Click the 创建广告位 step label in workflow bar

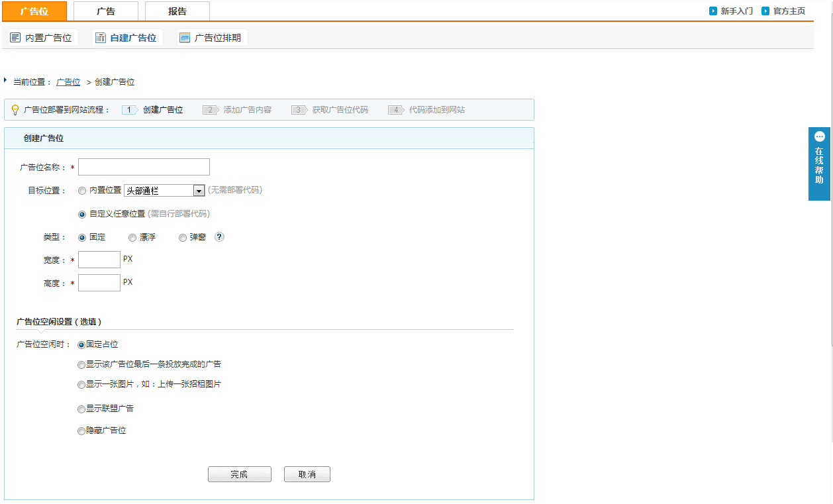tap(163, 110)
